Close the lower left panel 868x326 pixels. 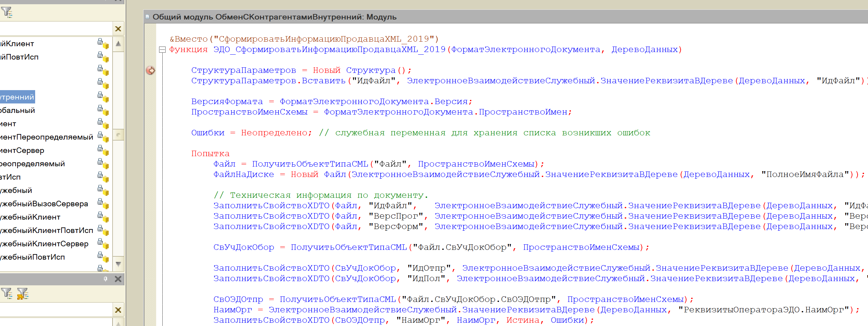pos(118,279)
